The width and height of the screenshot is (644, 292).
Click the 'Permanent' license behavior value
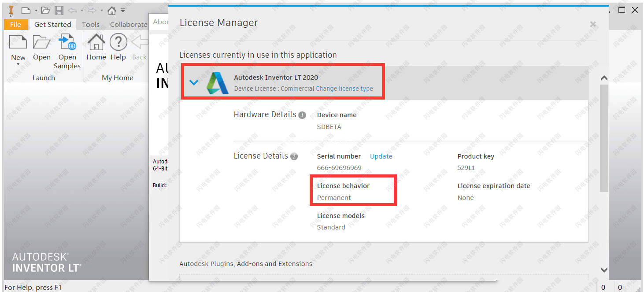[334, 198]
